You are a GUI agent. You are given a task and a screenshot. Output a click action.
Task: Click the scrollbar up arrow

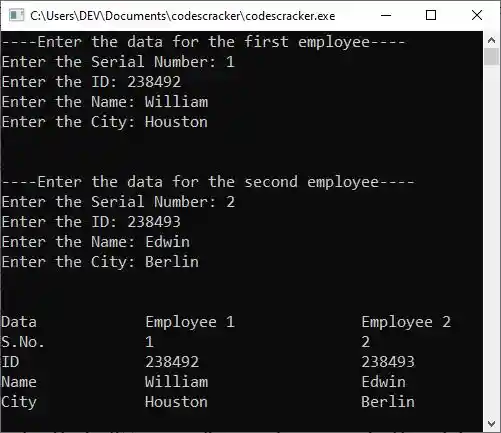click(491, 41)
